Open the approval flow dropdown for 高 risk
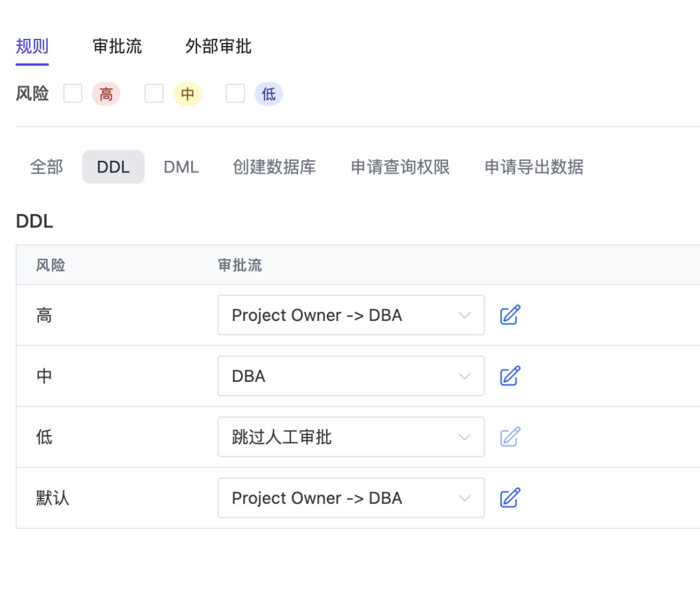Image resolution: width=700 pixels, height=612 pixels. click(x=351, y=314)
